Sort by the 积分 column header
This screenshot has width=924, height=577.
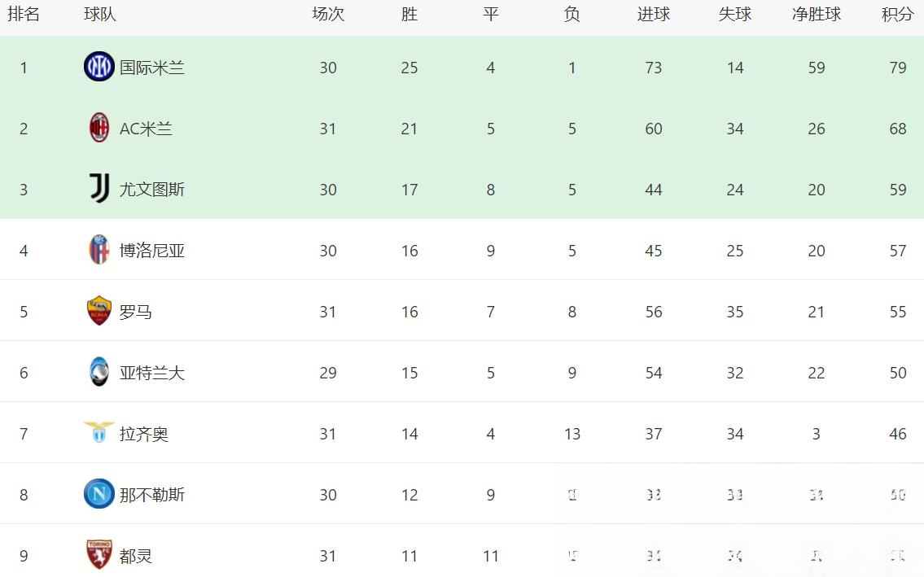(897, 14)
